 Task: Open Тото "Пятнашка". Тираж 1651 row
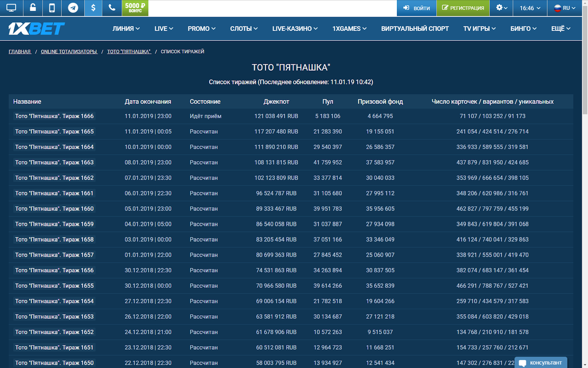[291, 347]
